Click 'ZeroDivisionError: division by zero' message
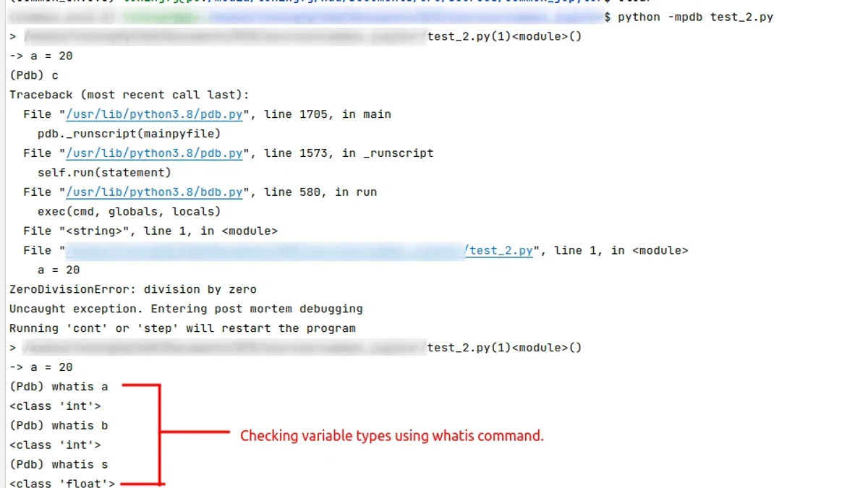Screen dimensions: 868x488 pos(133,290)
